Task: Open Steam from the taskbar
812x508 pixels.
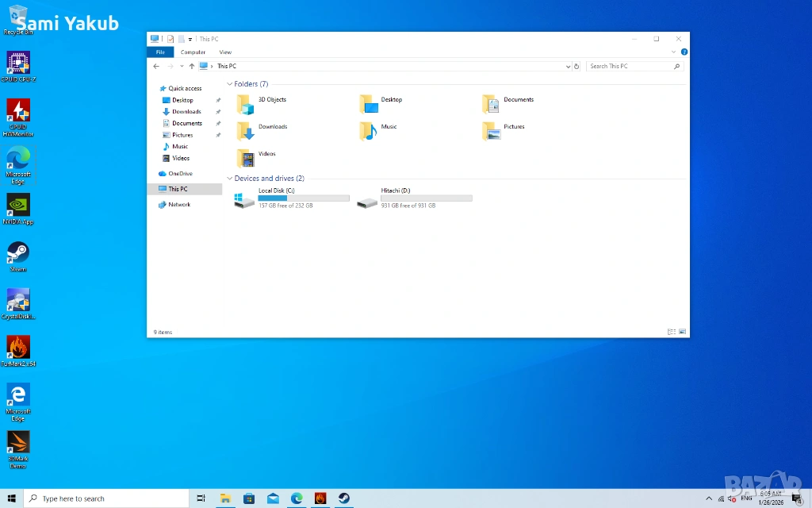Action: [344, 498]
